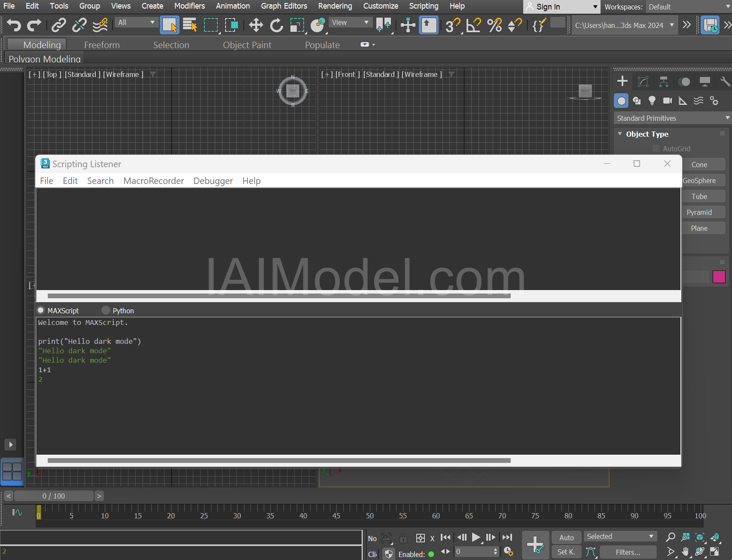Choose Rectangular Selection Region icon
Viewport: 732px width, 560px height.
[x=210, y=25]
